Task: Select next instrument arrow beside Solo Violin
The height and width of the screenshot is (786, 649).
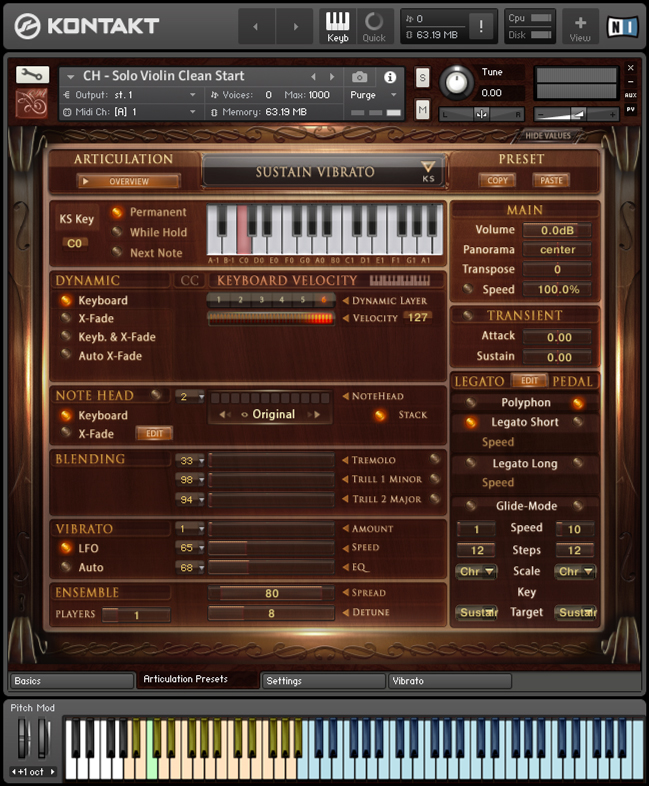Action: click(332, 77)
